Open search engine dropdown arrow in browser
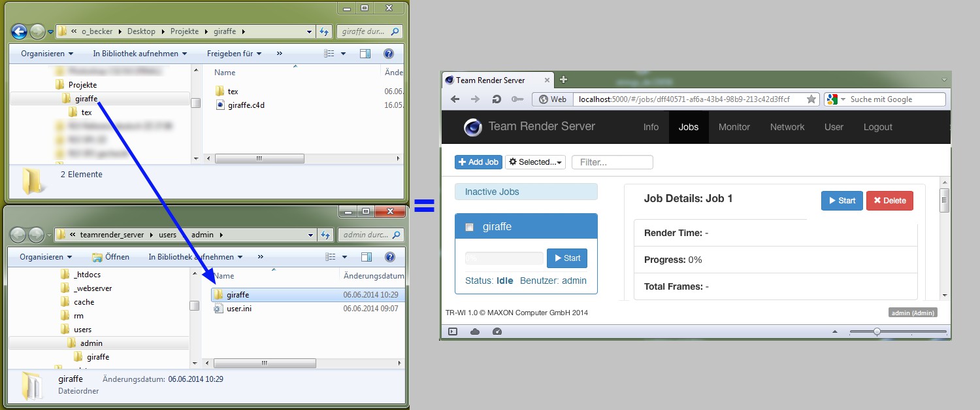This screenshot has height=410, width=980. click(x=843, y=99)
